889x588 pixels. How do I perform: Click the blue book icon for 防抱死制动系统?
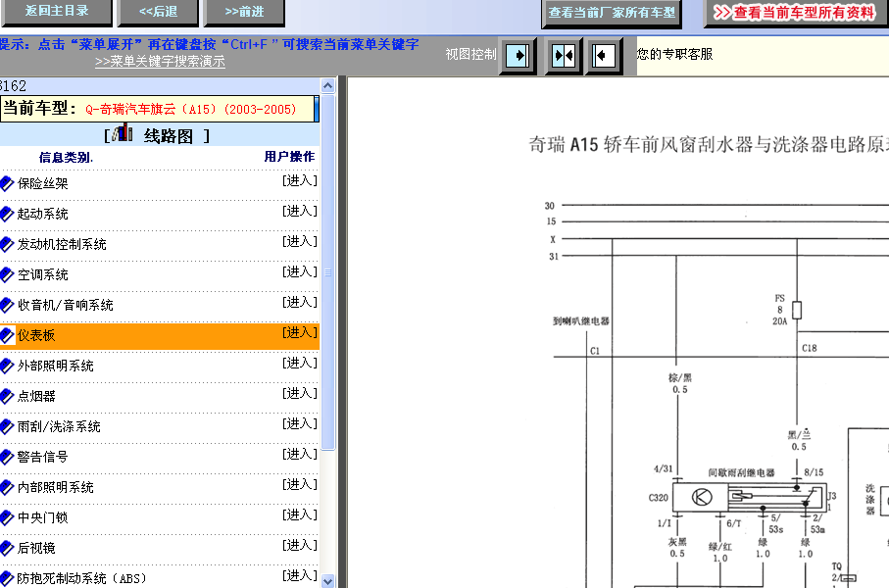[x=7, y=579]
